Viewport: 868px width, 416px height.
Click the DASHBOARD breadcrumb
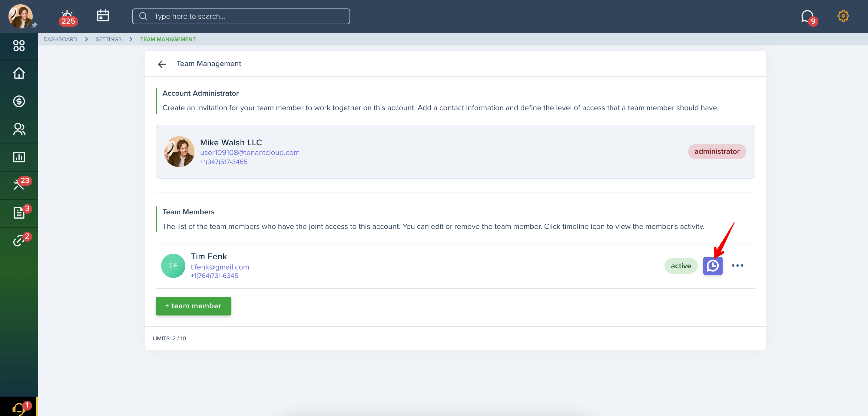(60, 39)
